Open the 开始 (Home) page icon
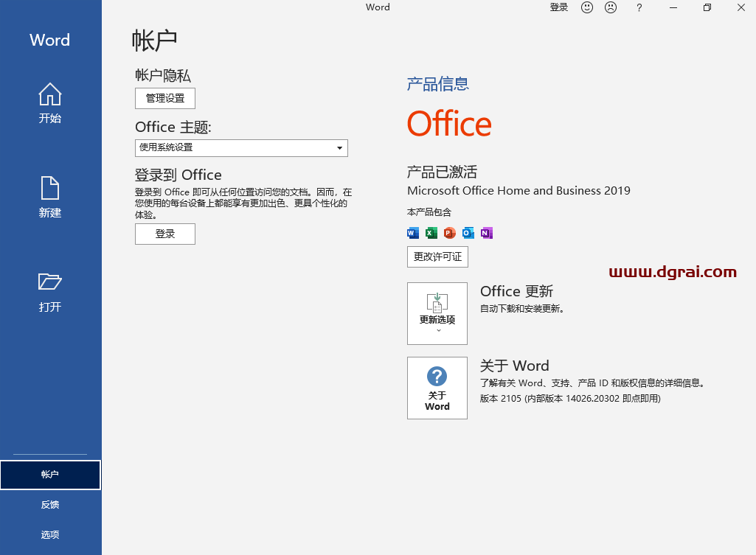 click(49, 94)
